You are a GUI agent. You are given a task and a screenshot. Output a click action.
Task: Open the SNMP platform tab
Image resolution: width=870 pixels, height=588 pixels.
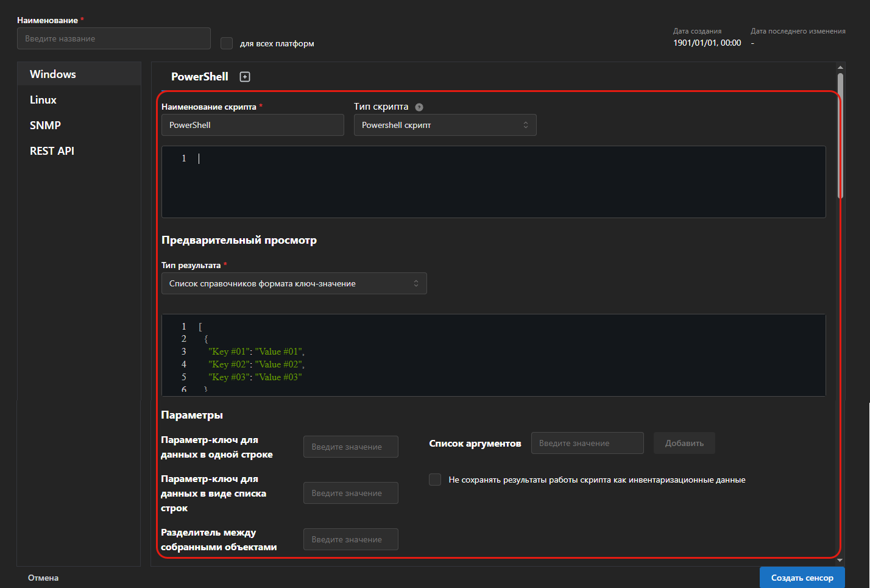[46, 126]
